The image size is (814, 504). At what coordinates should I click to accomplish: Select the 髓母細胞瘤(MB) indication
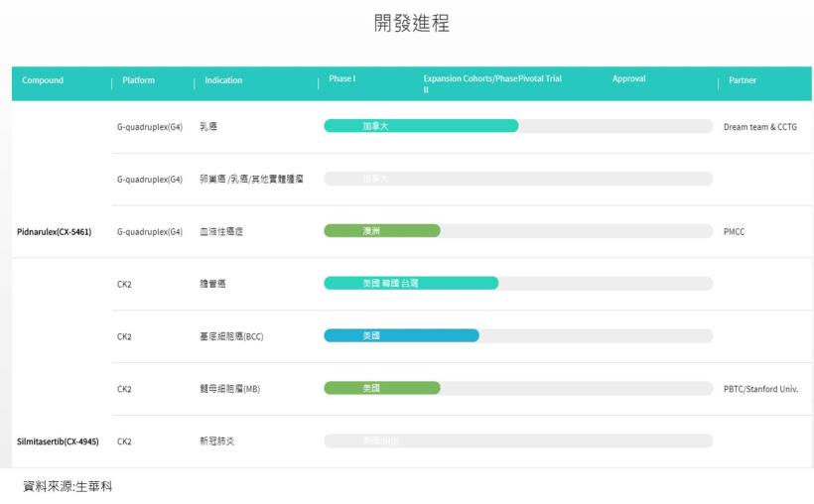click(x=230, y=389)
